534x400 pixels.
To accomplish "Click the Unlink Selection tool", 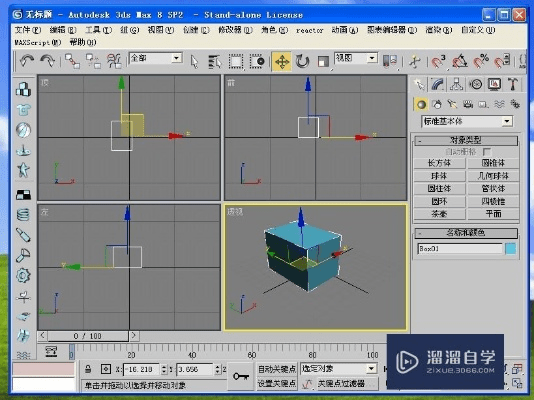I will point(93,61).
